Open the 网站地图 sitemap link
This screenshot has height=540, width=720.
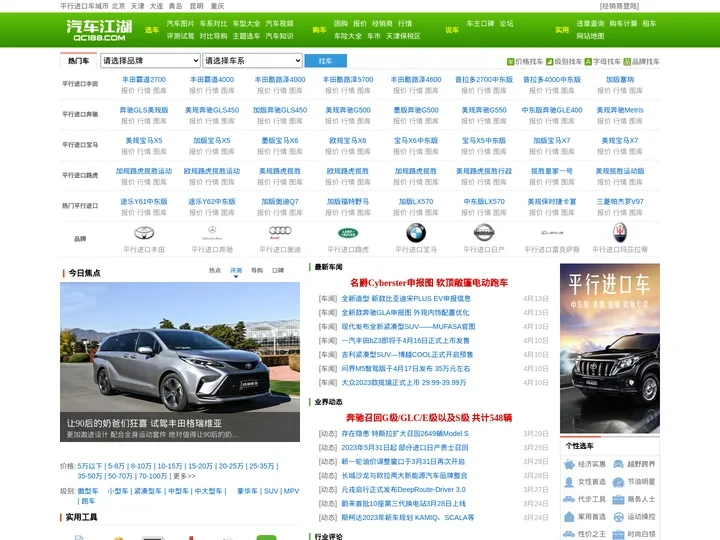[x=590, y=36]
